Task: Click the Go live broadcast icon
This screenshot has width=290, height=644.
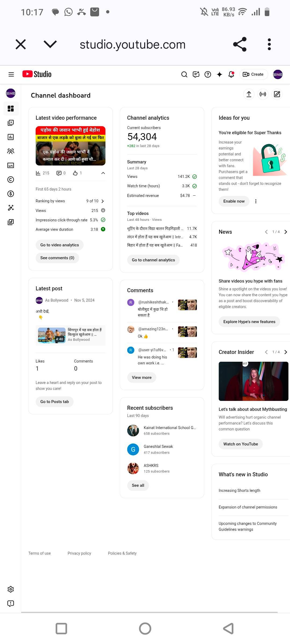Action: coord(263,94)
